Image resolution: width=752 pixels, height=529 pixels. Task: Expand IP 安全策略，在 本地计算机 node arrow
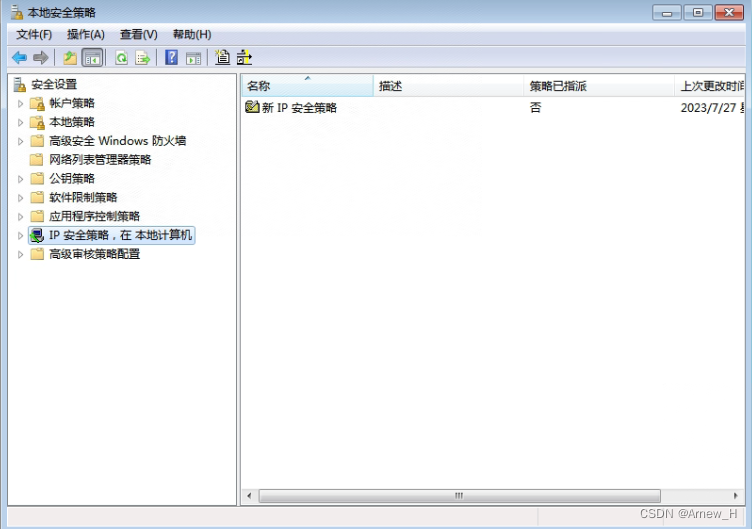click(20, 235)
